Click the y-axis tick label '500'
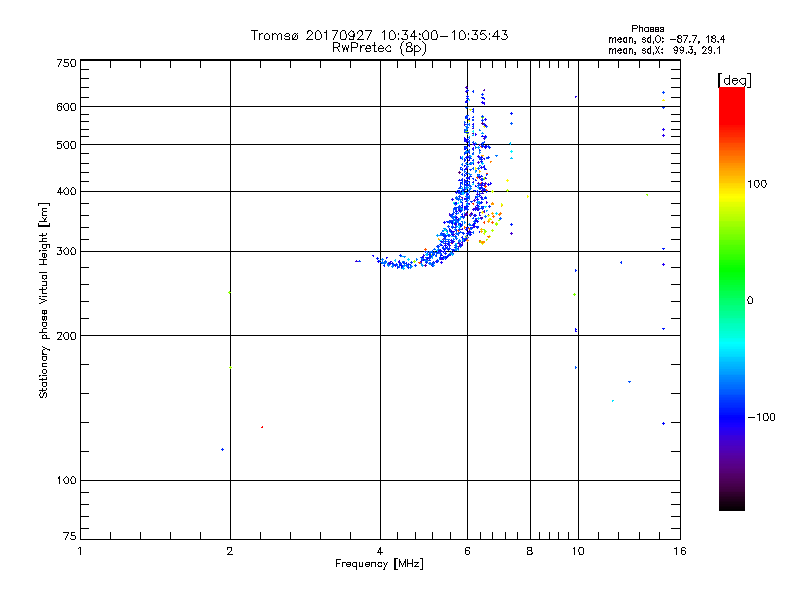 [66, 145]
